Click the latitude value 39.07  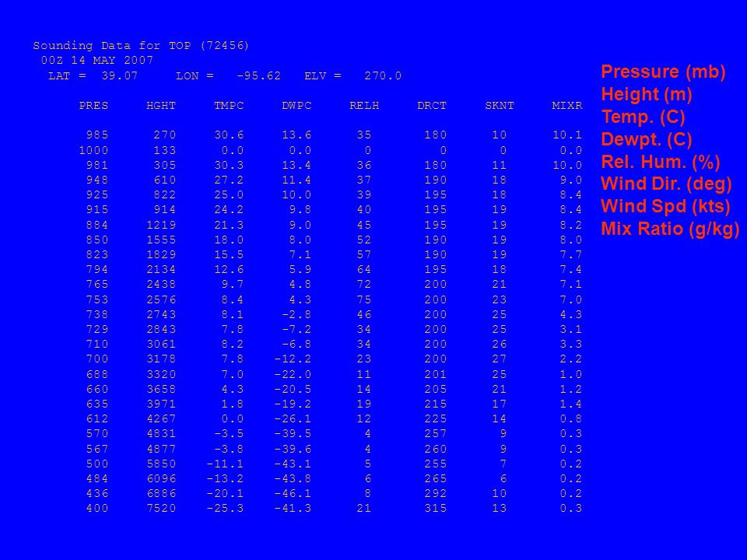120,76
